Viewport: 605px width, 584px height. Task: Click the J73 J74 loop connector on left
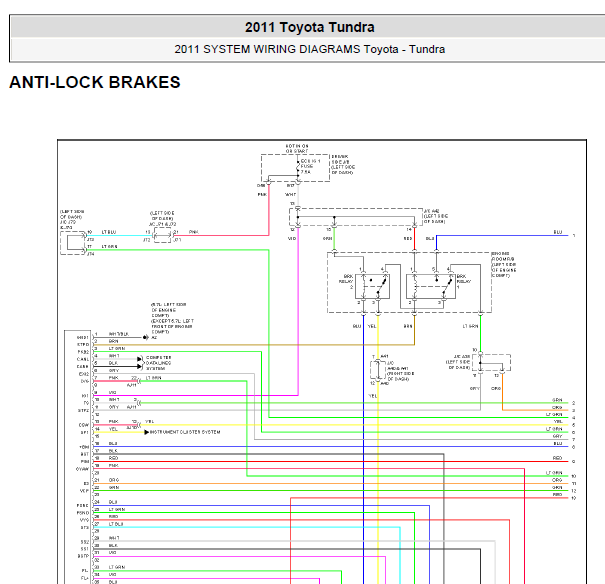pos(73,243)
